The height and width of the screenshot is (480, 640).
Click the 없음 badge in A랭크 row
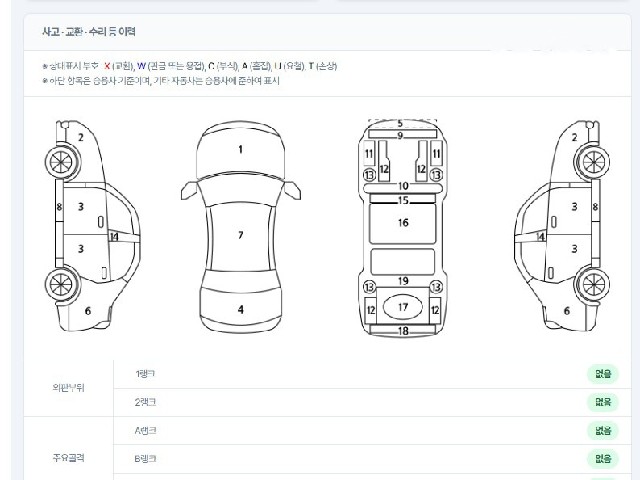point(603,430)
